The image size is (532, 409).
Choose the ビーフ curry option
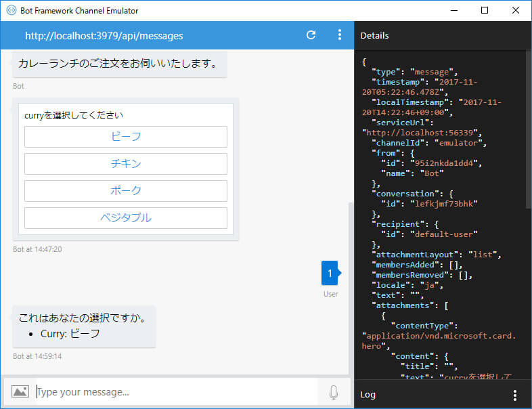(126, 137)
